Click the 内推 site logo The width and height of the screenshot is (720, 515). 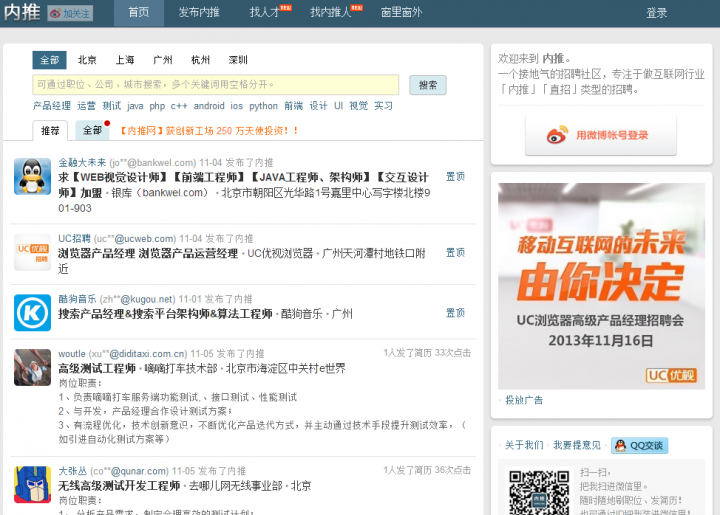22,12
